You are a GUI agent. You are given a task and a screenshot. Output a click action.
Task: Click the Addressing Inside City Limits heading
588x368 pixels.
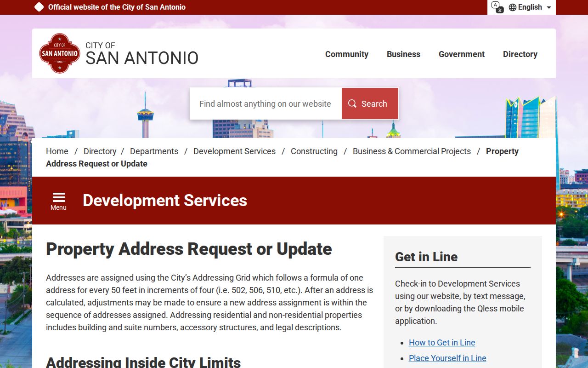coord(143,362)
